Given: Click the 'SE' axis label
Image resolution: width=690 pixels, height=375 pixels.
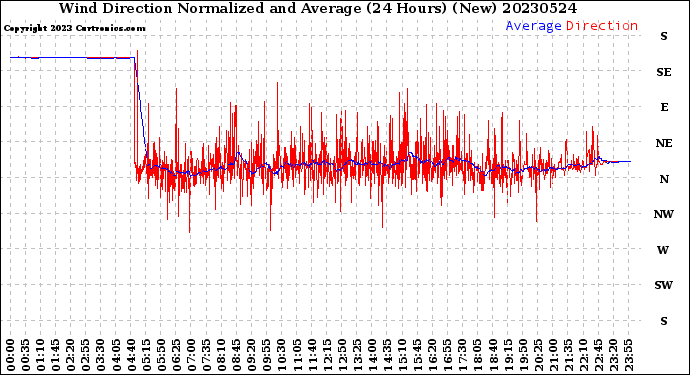Looking at the screenshot, I should (x=664, y=72).
